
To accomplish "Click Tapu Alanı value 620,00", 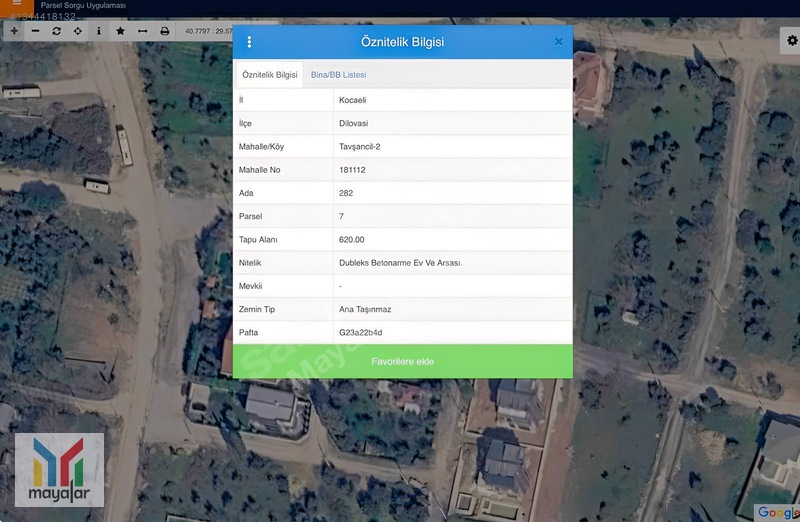I will click(352, 239).
